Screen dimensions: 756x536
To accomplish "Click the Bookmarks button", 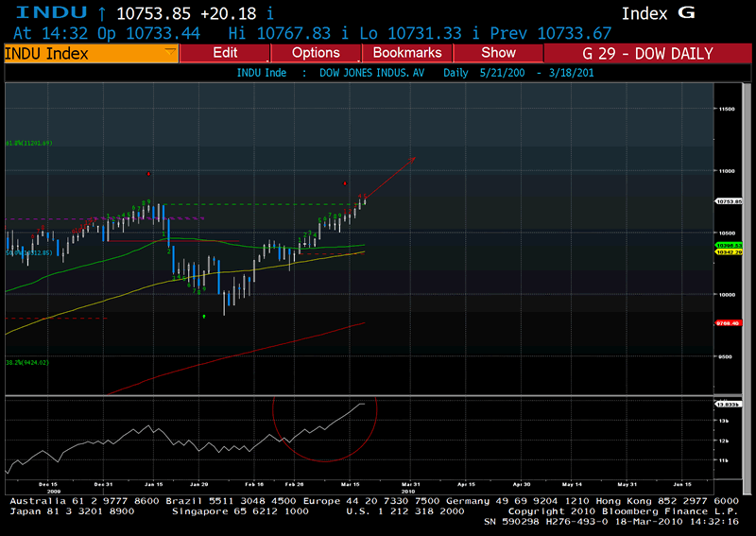I will (407, 53).
